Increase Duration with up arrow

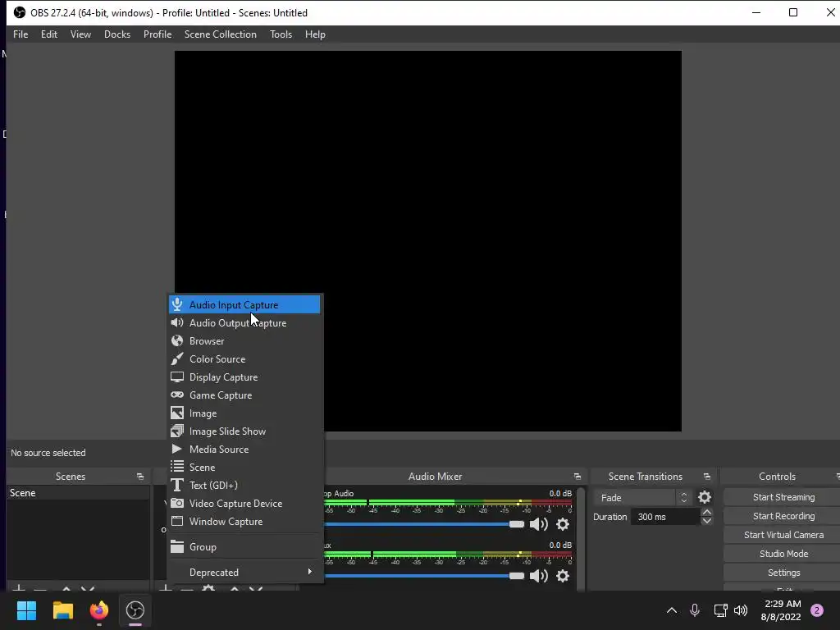pos(706,513)
